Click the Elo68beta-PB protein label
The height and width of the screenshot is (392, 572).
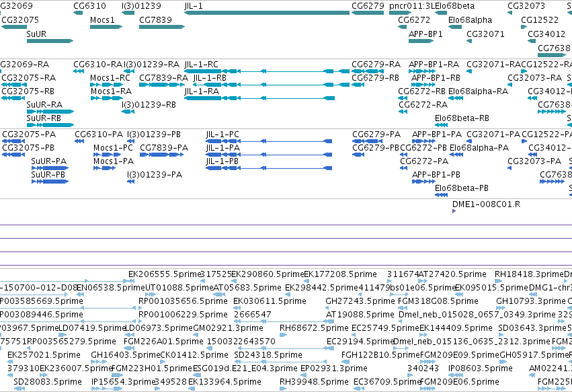point(462,188)
